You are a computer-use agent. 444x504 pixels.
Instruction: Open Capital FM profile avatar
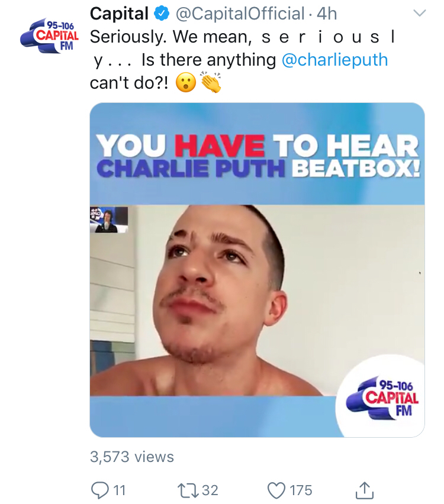coord(50,36)
